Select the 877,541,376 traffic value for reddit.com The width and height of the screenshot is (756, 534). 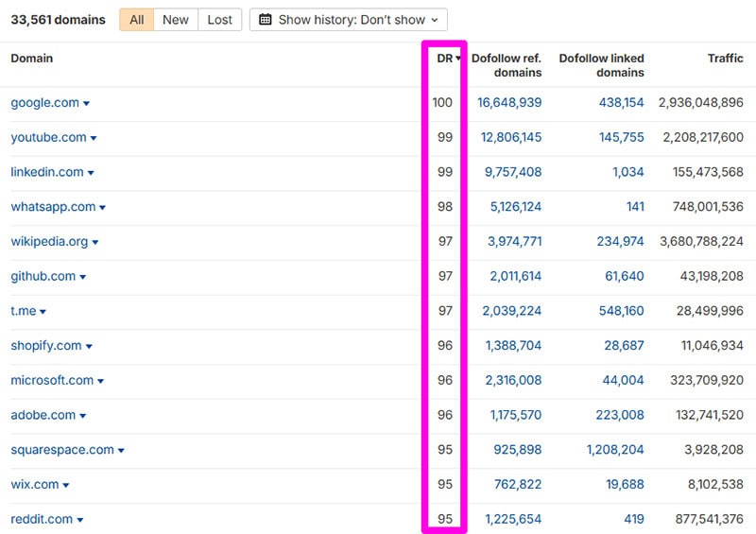pyautogui.click(x=710, y=520)
